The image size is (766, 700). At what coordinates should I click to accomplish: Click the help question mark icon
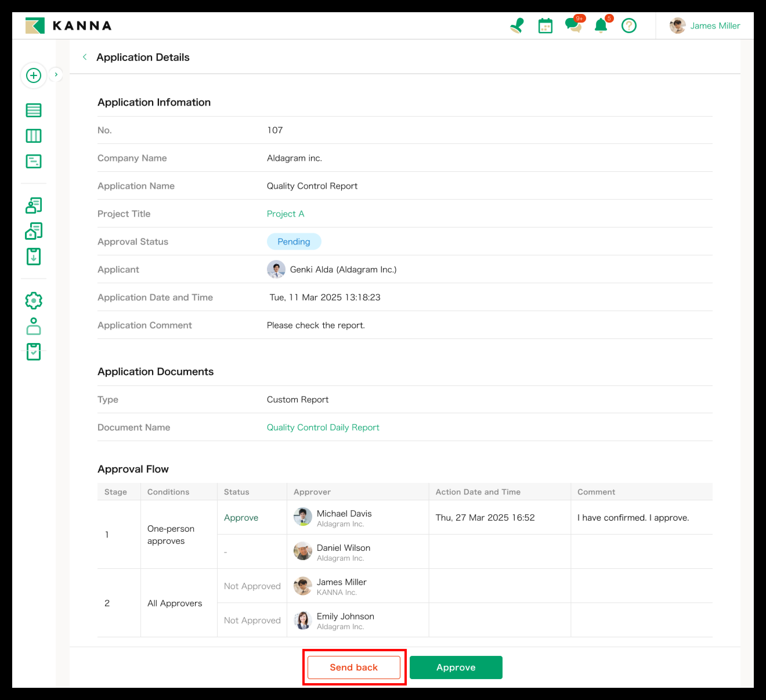point(629,26)
